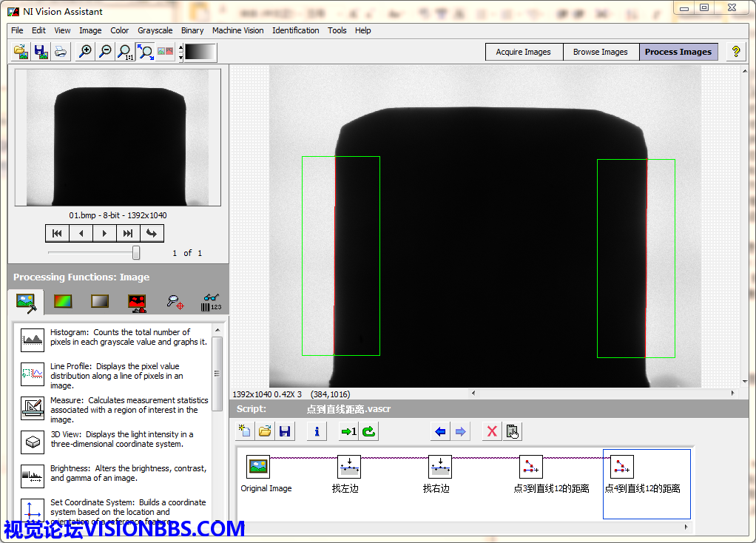Switch to Browse Images mode
This screenshot has height=543, width=756.
[601, 52]
